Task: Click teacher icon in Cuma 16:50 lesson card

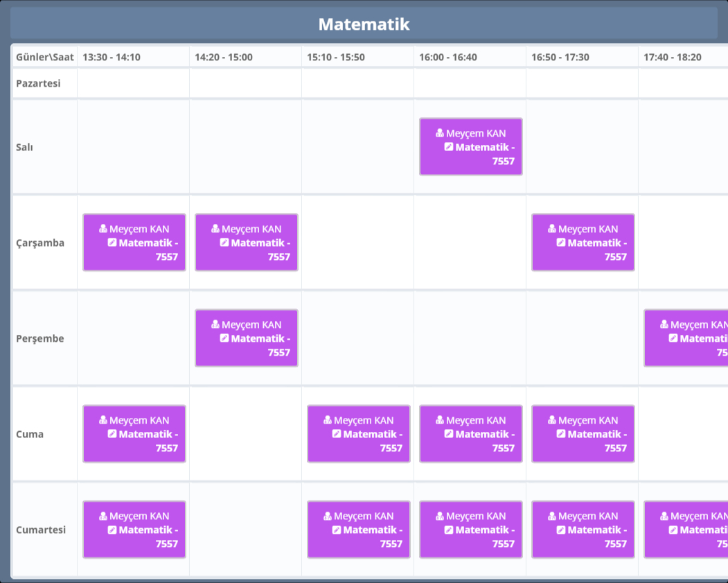Action: [x=552, y=420]
